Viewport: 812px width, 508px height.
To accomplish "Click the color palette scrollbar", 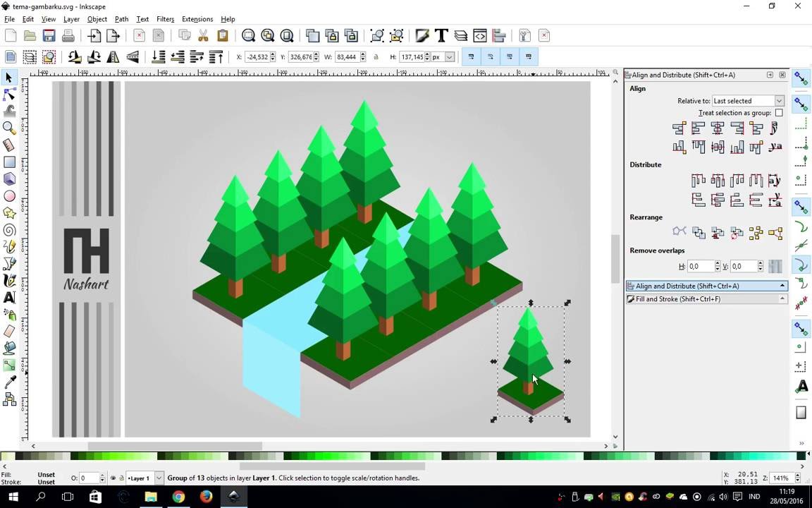I will click(x=331, y=466).
